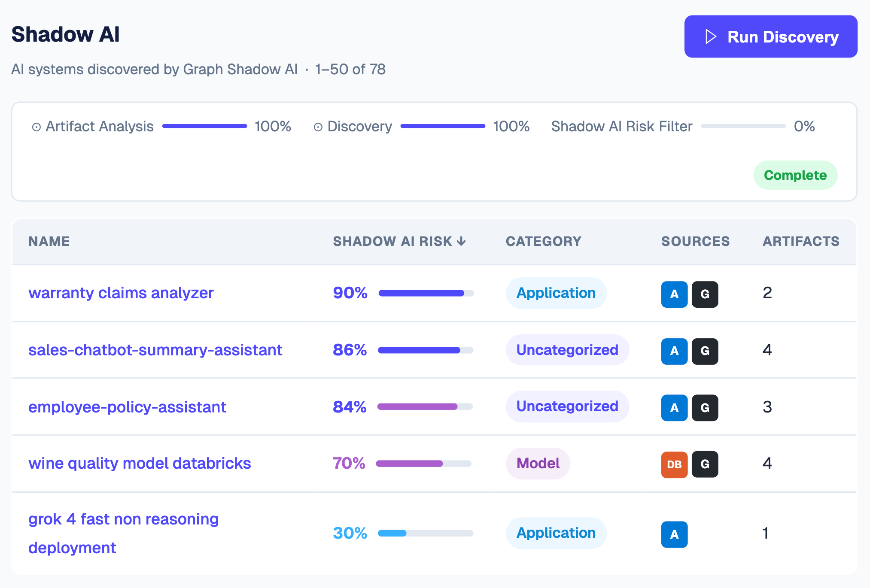
Task: Click Azure icon in employee-policy-assistant row
Action: 674,408
